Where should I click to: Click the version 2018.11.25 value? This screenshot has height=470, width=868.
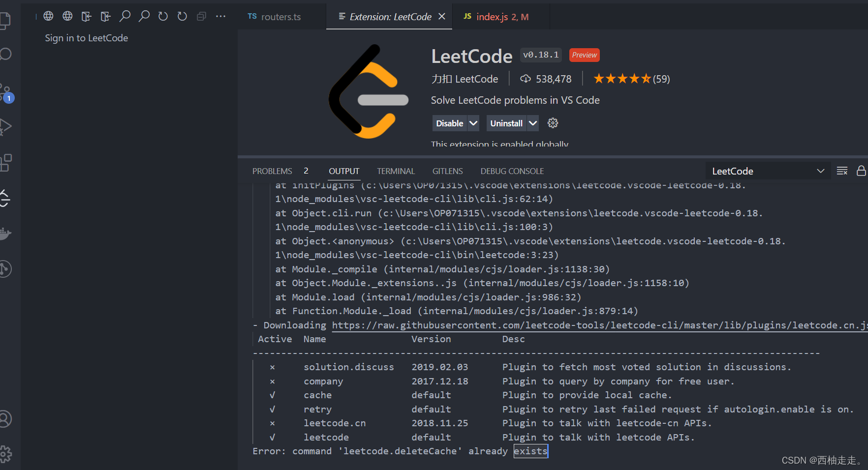440,423
